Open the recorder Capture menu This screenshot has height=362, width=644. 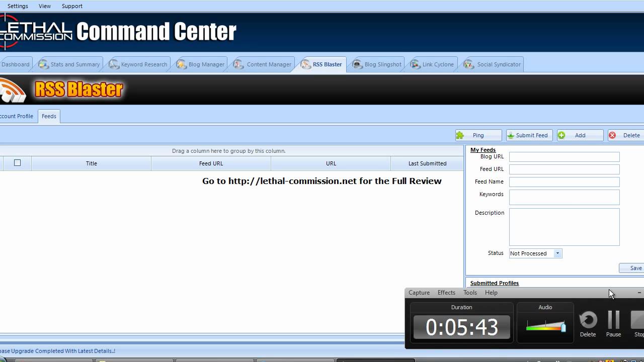tap(419, 293)
